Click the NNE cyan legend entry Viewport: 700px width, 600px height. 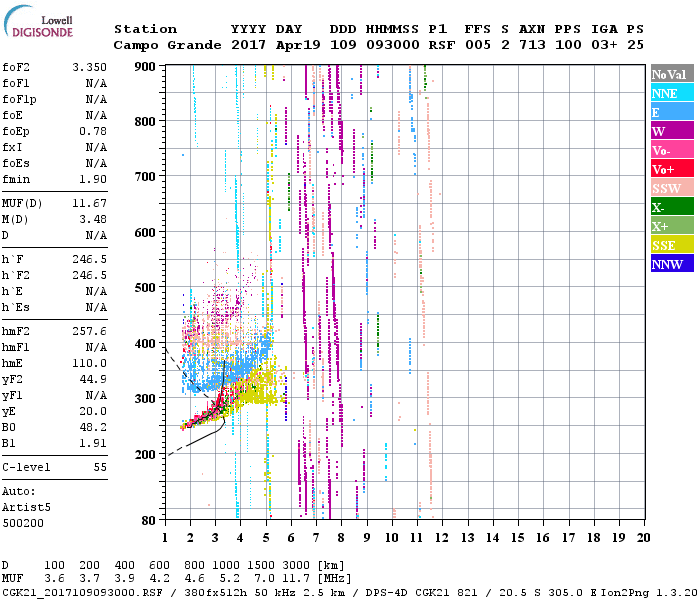pyautogui.click(x=670, y=93)
